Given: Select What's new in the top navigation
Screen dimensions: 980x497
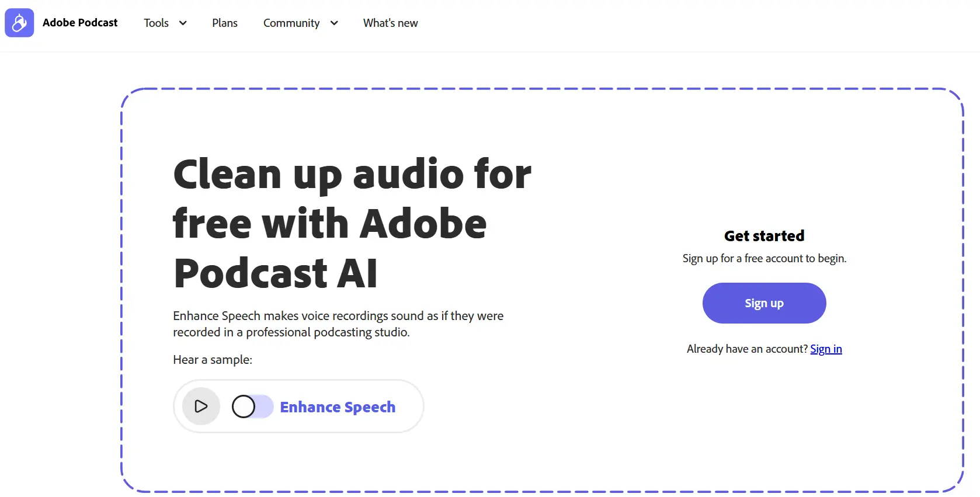Looking at the screenshot, I should [390, 23].
